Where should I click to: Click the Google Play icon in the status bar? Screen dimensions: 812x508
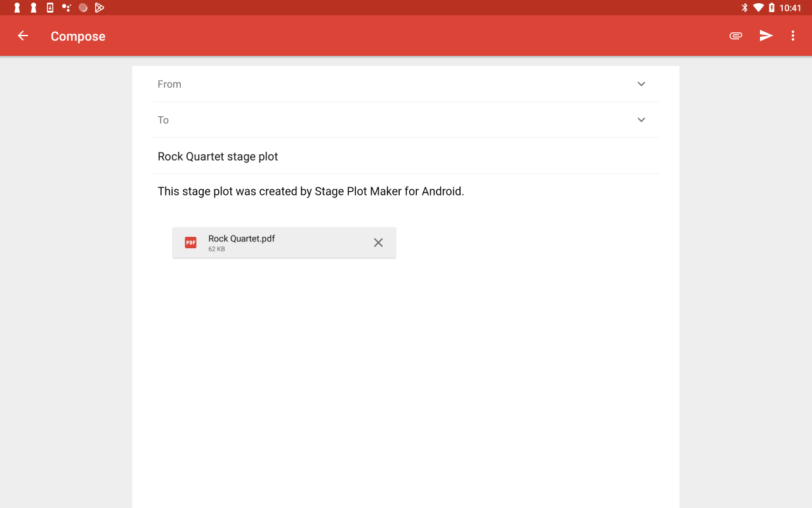click(99, 8)
